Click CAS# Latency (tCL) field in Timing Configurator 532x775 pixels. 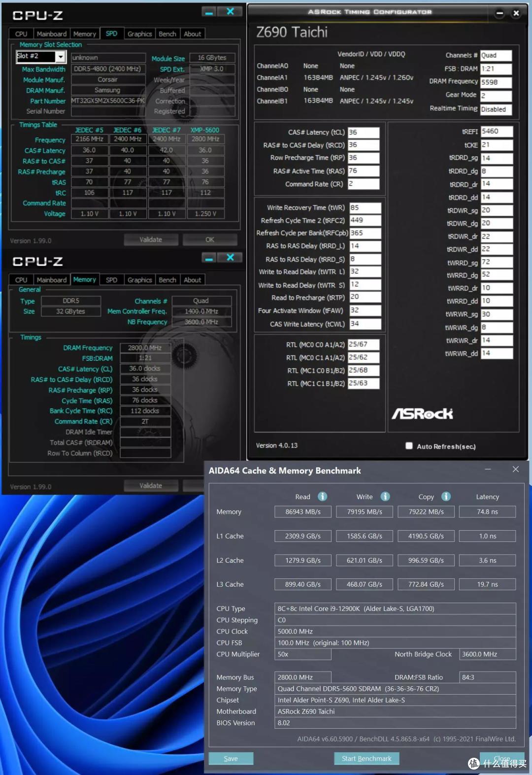coord(364,133)
